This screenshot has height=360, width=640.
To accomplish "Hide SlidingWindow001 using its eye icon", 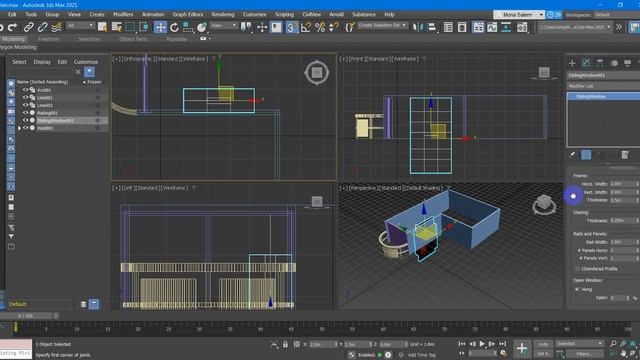I will 25,120.
